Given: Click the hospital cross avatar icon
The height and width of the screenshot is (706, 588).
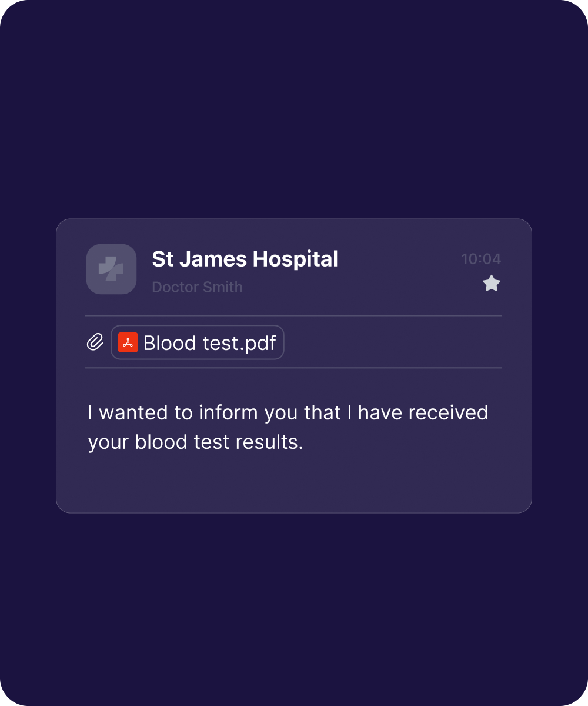Looking at the screenshot, I should 111,269.
